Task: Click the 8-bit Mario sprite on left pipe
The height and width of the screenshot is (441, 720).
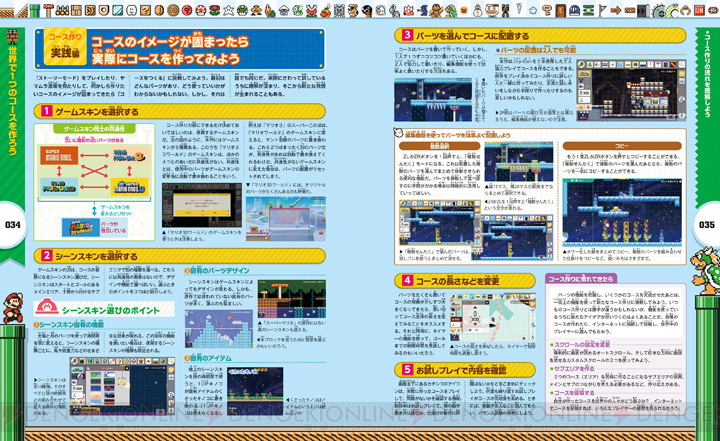Action: tap(12, 308)
